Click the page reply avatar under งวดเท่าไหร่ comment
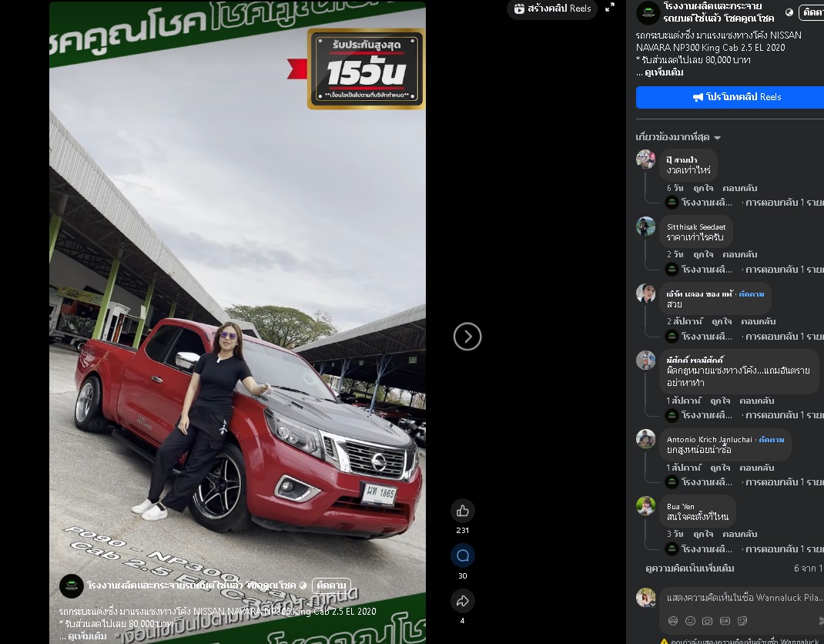 [672, 203]
